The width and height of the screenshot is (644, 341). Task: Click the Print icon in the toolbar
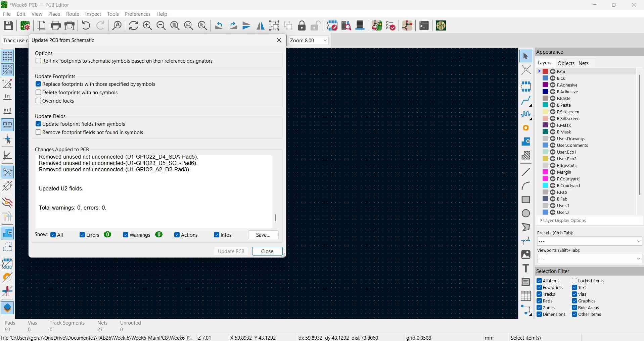pyautogui.click(x=55, y=25)
